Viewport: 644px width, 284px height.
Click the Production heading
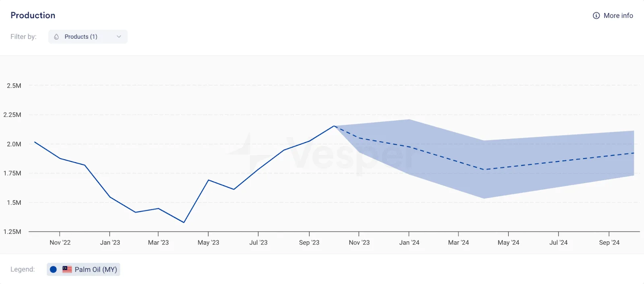[x=33, y=15]
